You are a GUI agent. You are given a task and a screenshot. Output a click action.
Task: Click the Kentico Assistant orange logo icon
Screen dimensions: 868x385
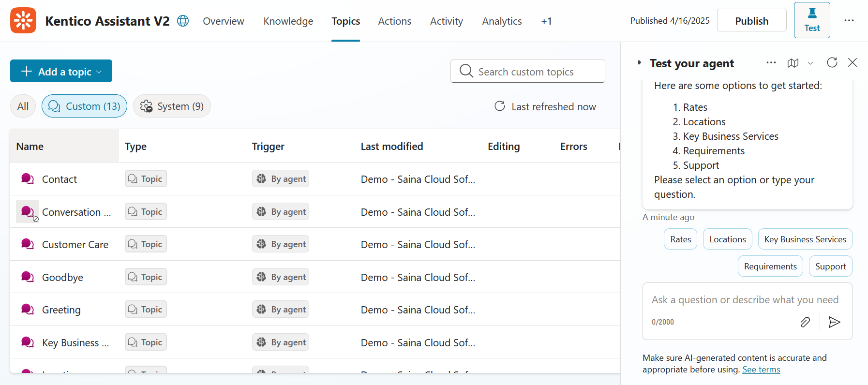(23, 20)
